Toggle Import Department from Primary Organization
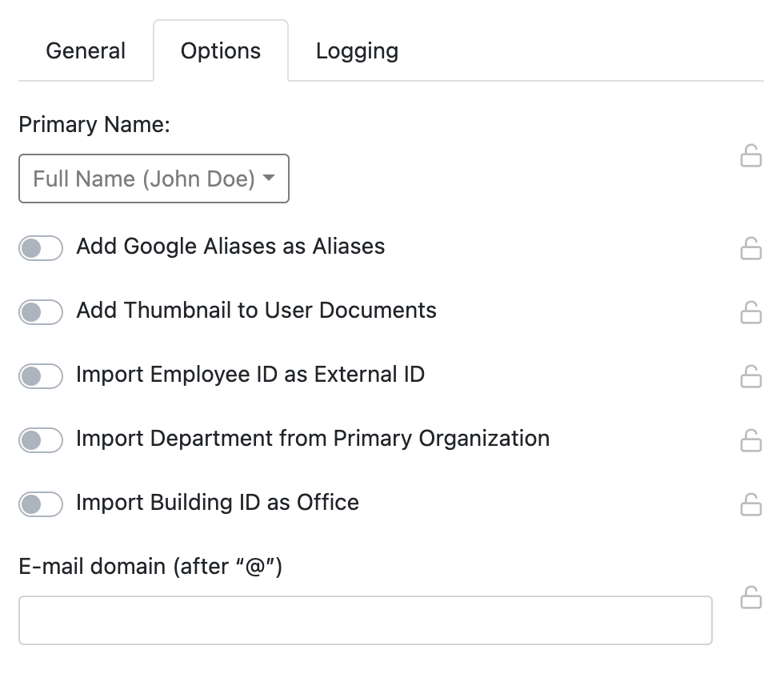This screenshot has width=784, height=674. point(41,440)
